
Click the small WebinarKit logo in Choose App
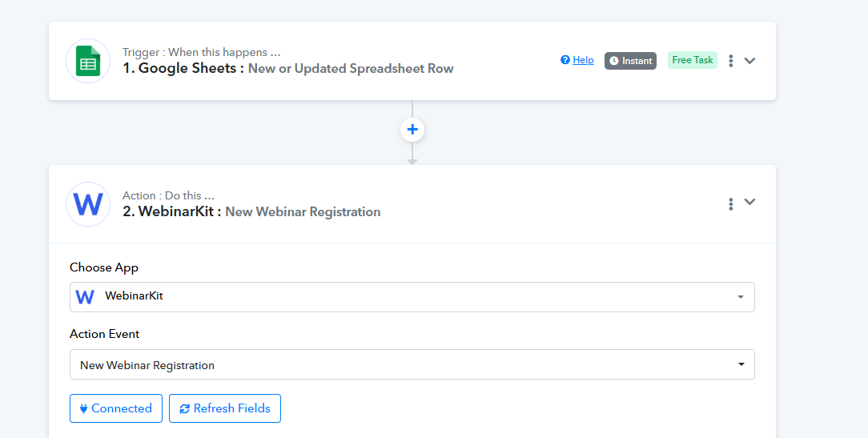pos(85,297)
